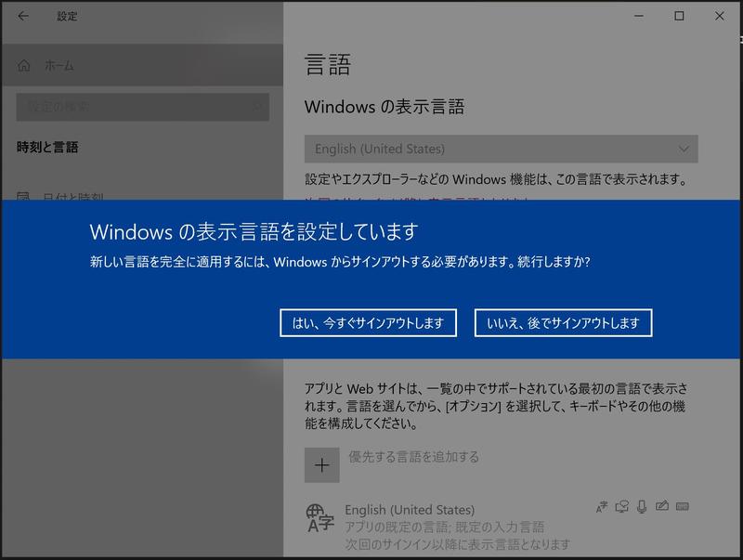Maximize the settings window
The image size is (743, 560).
(x=679, y=16)
